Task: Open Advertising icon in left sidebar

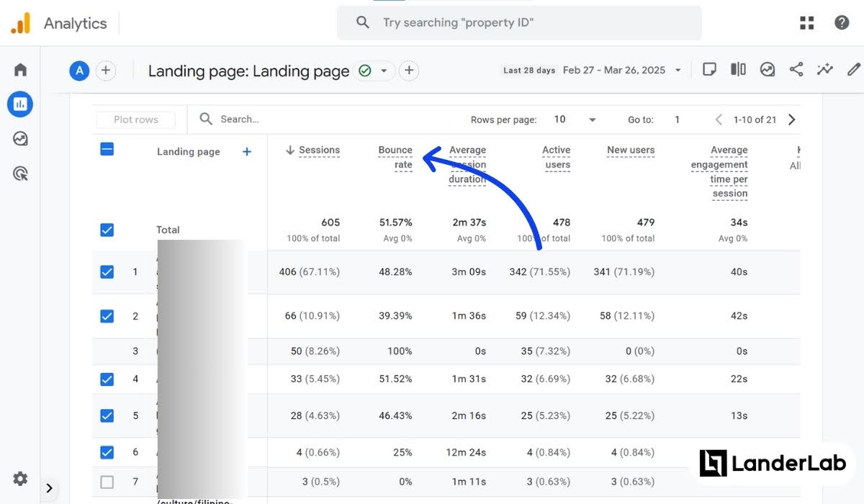Action: (20, 173)
